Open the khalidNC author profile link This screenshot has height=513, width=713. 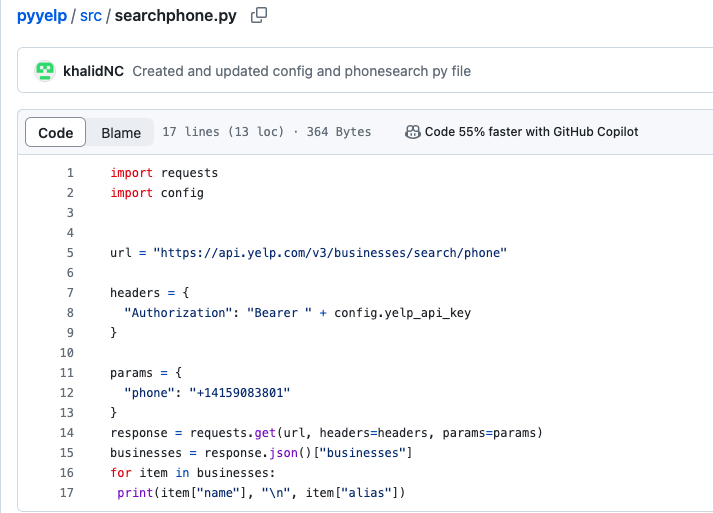click(93, 71)
